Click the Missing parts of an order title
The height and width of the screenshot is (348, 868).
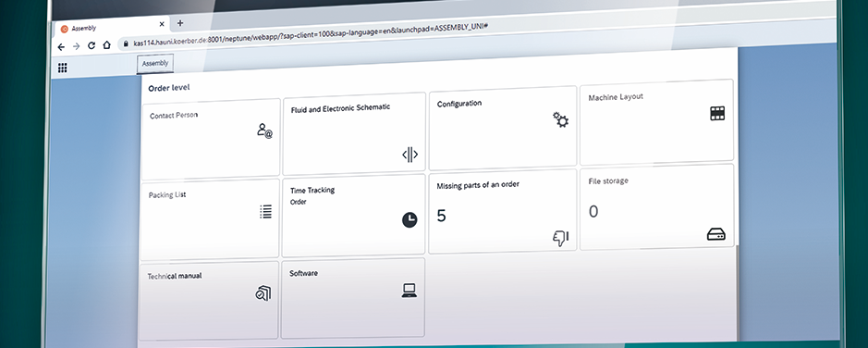click(x=478, y=184)
